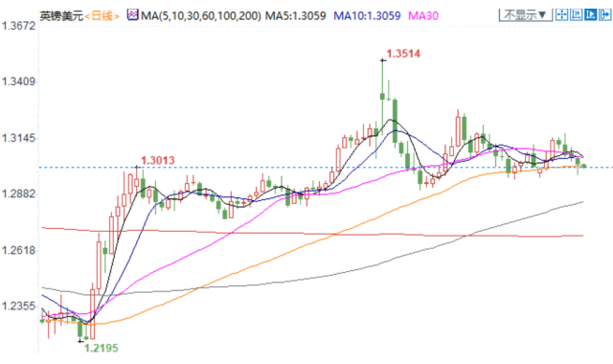
Task: Click the 英镑美元 symbol title
Action: click(61, 16)
